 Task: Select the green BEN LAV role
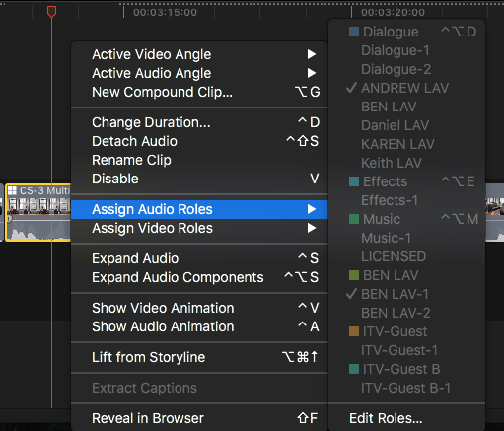[x=407, y=275]
